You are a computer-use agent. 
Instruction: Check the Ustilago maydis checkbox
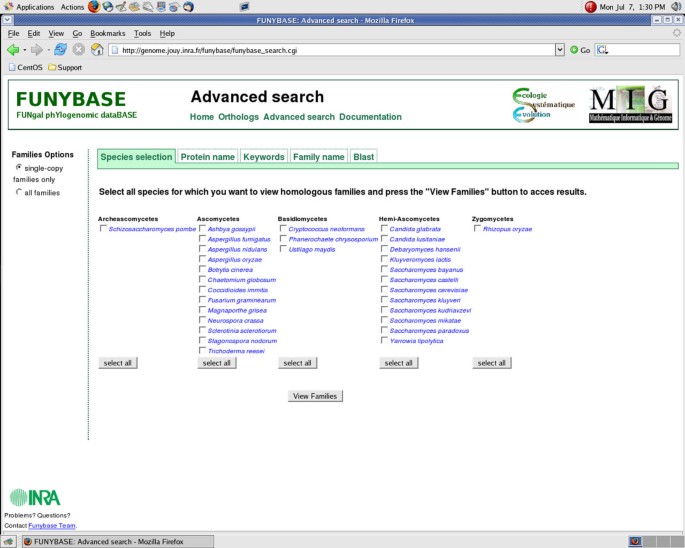tap(283, 249)
